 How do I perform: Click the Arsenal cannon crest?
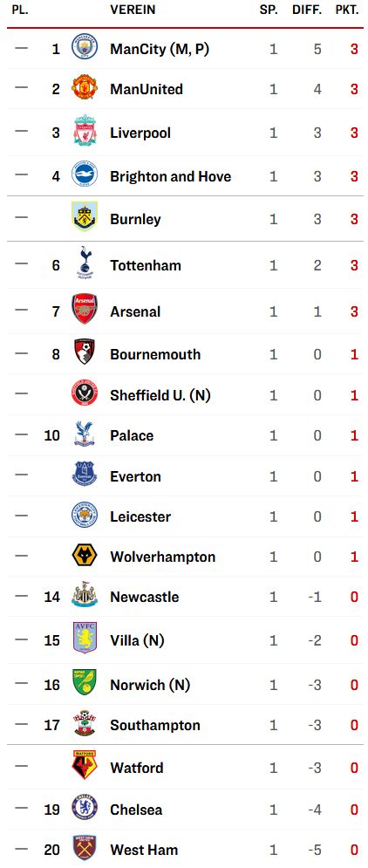point(85,309)
